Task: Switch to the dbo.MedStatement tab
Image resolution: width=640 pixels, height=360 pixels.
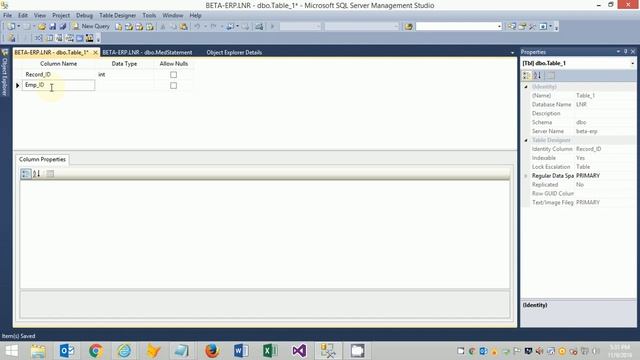Action: coord(147,53)
